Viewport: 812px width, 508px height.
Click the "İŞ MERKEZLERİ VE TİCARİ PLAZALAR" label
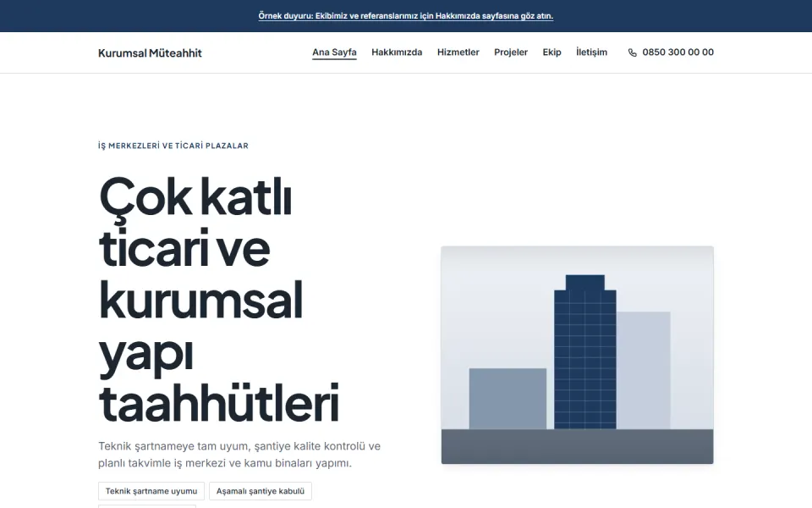coord(173,146)
